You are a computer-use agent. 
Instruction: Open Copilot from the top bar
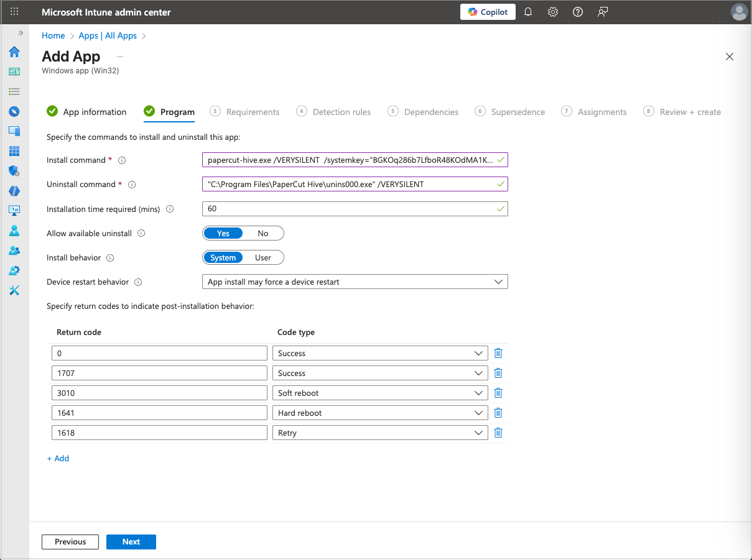(x=488, y=12)
